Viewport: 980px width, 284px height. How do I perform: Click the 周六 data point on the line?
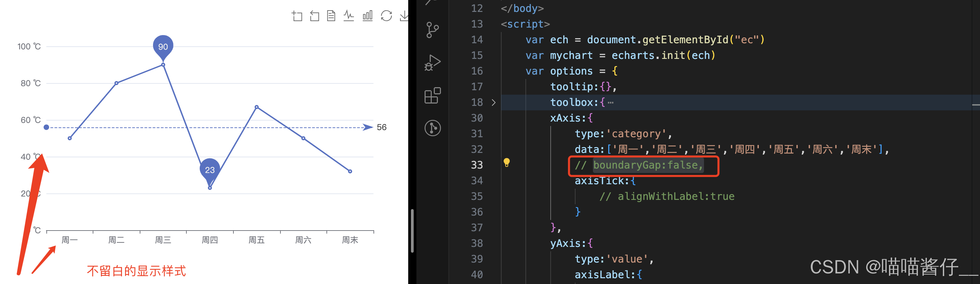pos(303,138)
